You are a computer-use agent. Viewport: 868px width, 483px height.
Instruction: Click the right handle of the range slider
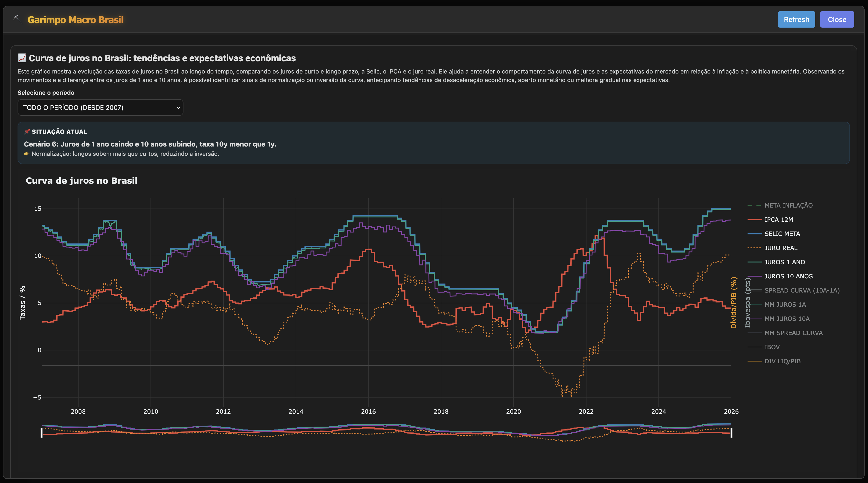pyautogui.click(x=731, y=433)
